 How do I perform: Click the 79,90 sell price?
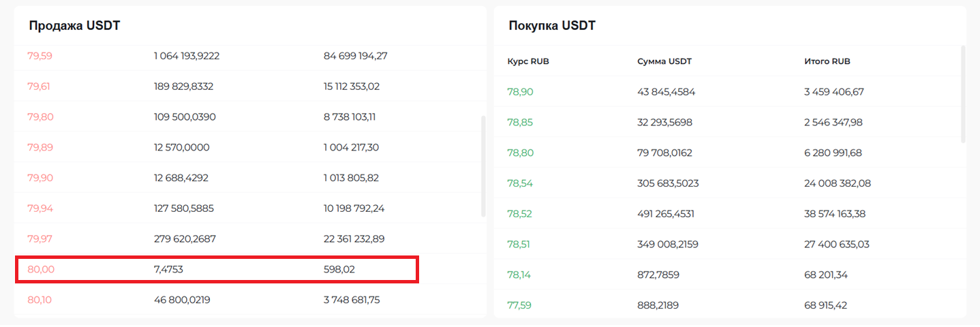[x=40, y=178]
